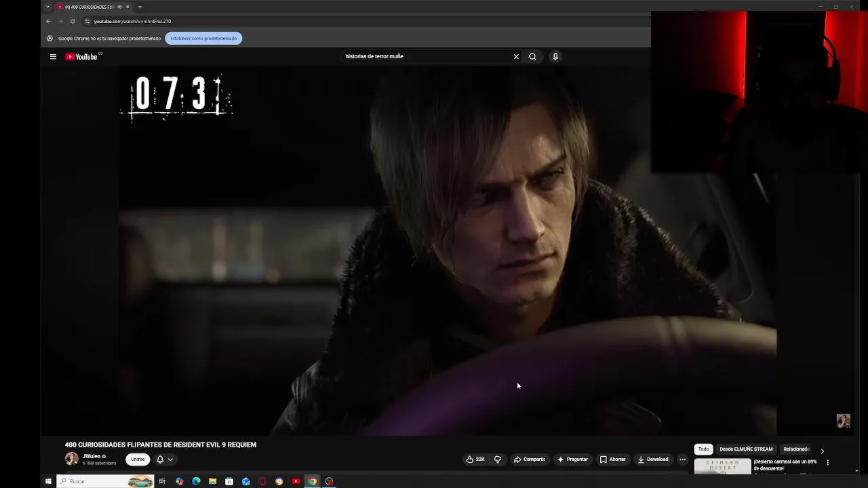868x488 pixels.
Task: Run search with the magnifier button
Action: [x=532, y=57]
